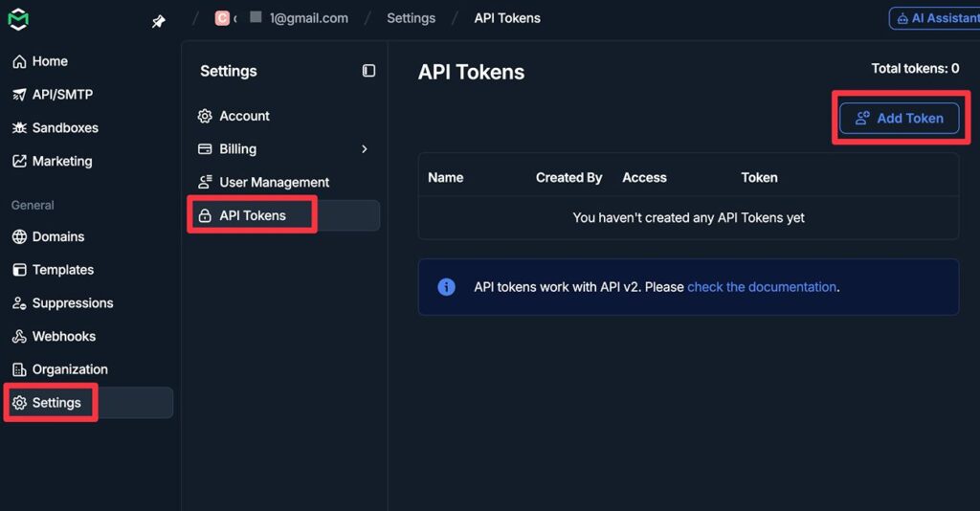980x511 pixels.
Task: Click the Sandboxes bug icon
Action: (19, 127)
